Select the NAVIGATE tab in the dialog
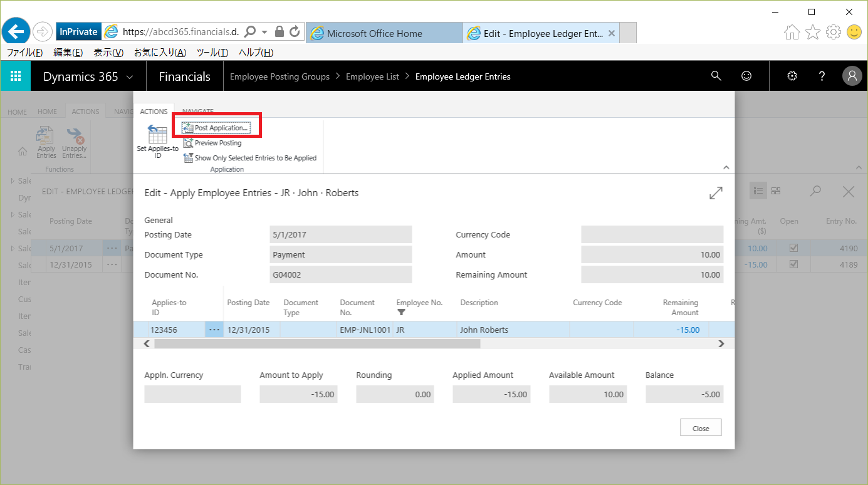Image resolution: width=868 pixels, height=485 pixels. pos(197,112)
